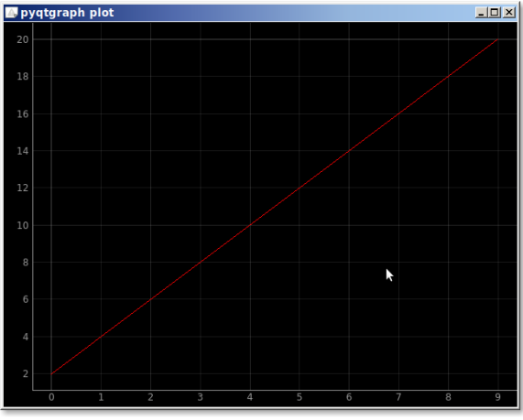This screenshot has width=523, height=420.
Task: Click the x-axis tick label 5
Action: (x=300, y=397)
